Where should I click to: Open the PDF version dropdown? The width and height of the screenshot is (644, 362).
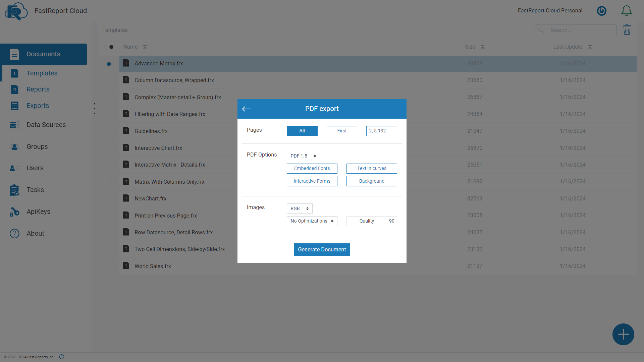point(303,156)
